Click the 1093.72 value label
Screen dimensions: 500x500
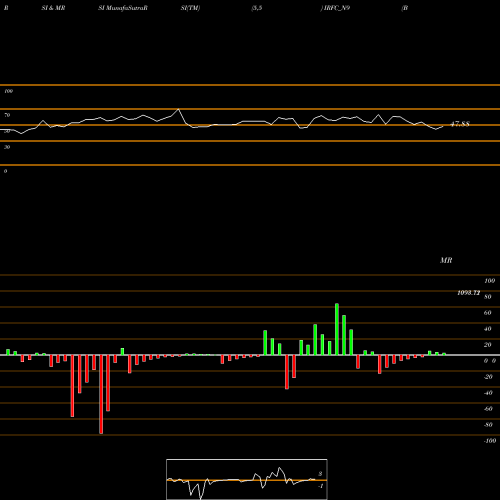468,293
